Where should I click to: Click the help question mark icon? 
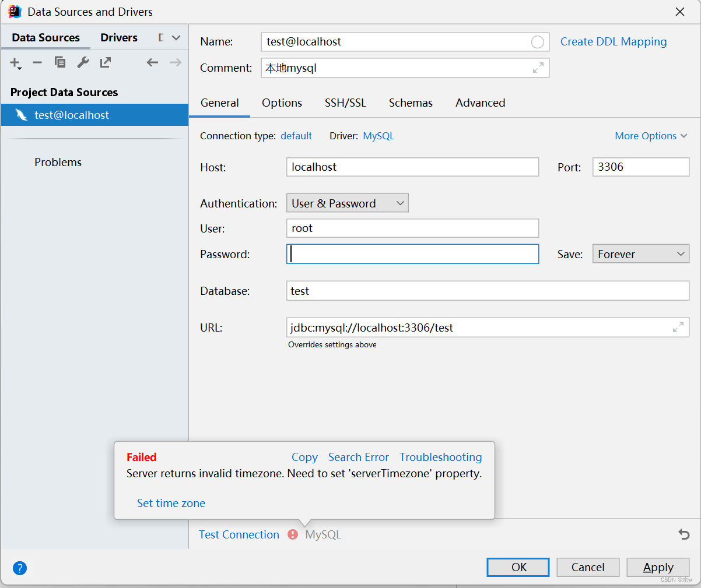pos(19,568)
